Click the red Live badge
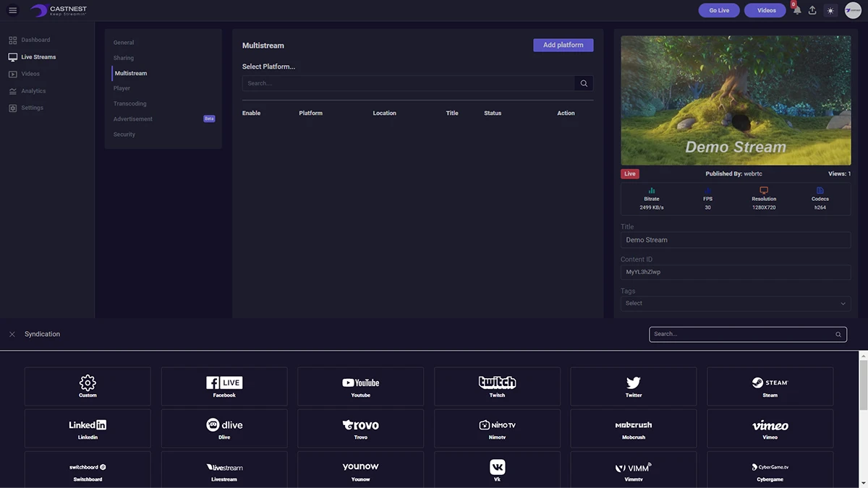Viewport: 868px width, 488px height. coord(630,174)
